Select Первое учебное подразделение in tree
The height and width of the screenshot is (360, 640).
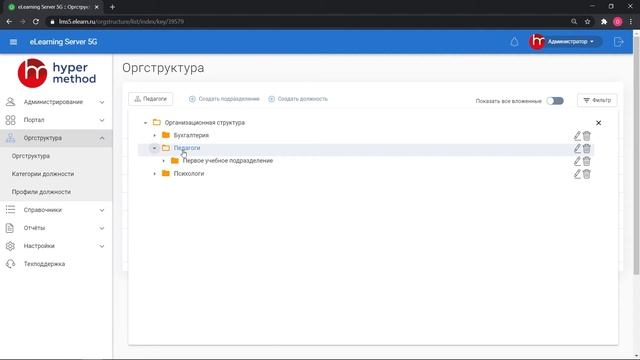(228, 161)
